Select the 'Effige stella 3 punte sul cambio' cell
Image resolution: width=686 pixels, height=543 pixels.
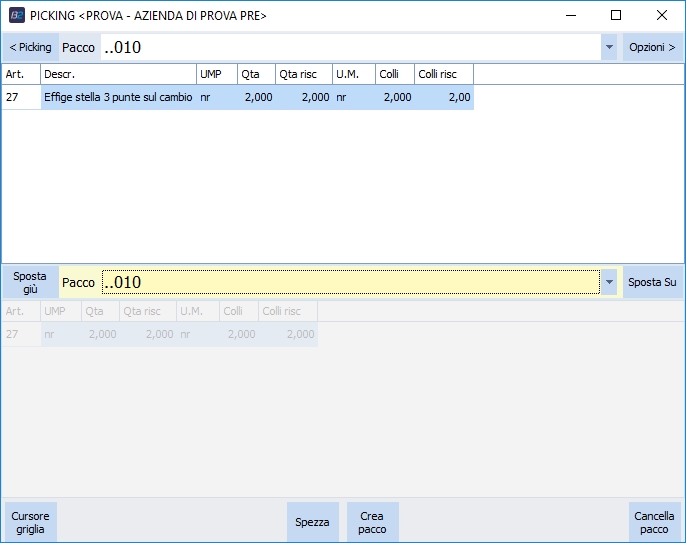(x=118, y=97)
